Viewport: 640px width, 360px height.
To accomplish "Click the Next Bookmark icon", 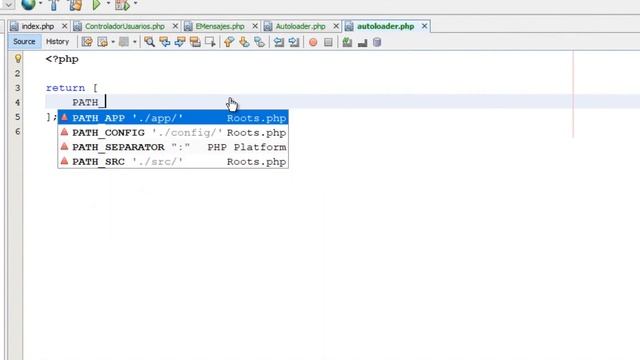I will [x=244, y=42].
